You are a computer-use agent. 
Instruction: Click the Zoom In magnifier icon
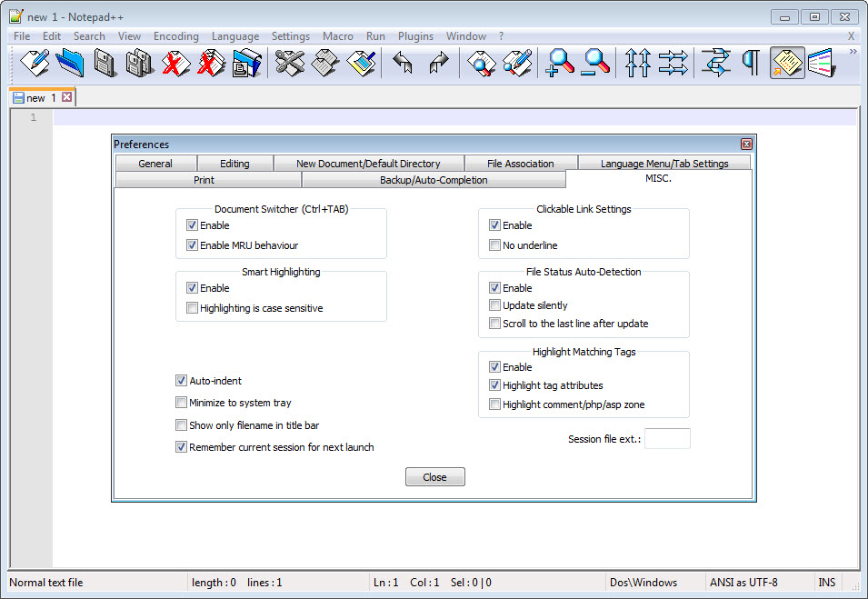point(560,63)
